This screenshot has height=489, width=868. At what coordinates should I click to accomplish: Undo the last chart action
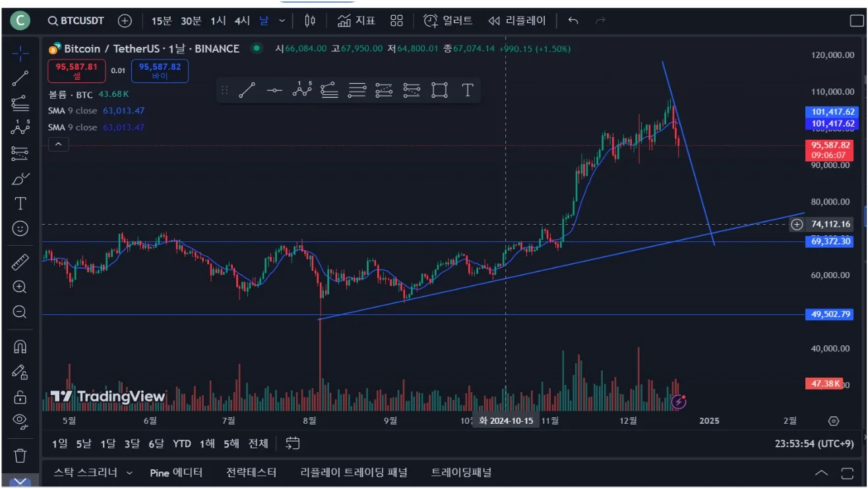click(x=573, y=21)
